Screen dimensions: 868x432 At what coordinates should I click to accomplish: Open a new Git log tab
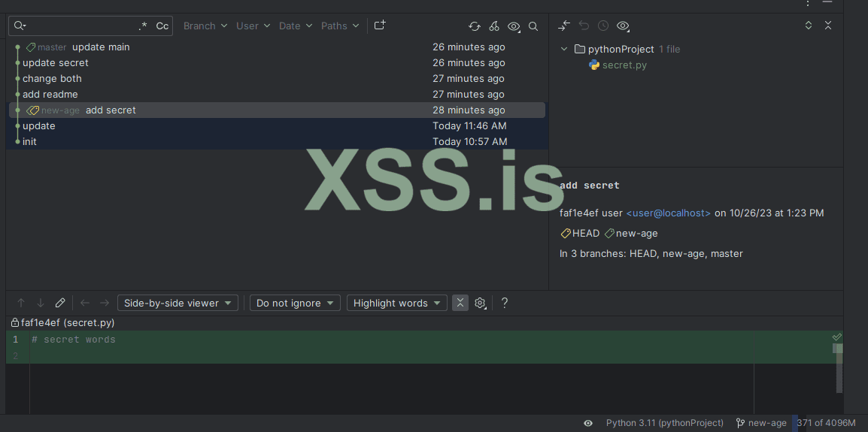coord(380,26)
